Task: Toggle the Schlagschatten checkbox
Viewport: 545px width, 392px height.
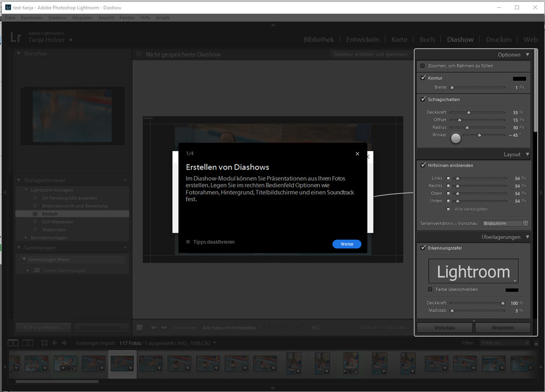Action: point(423,99)
